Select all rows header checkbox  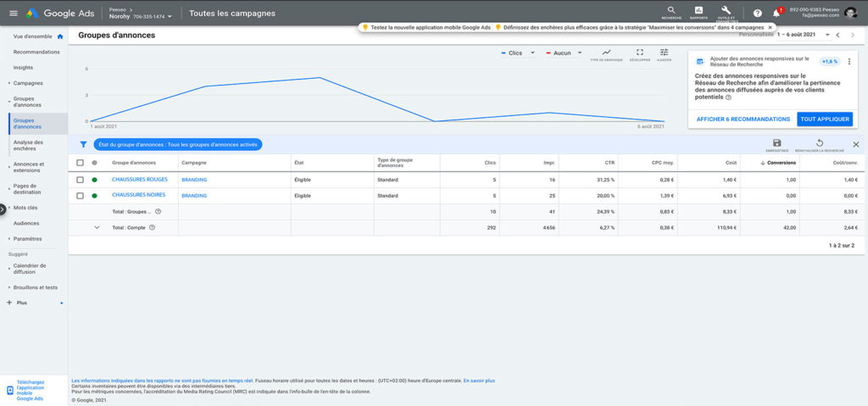(81, 163)
